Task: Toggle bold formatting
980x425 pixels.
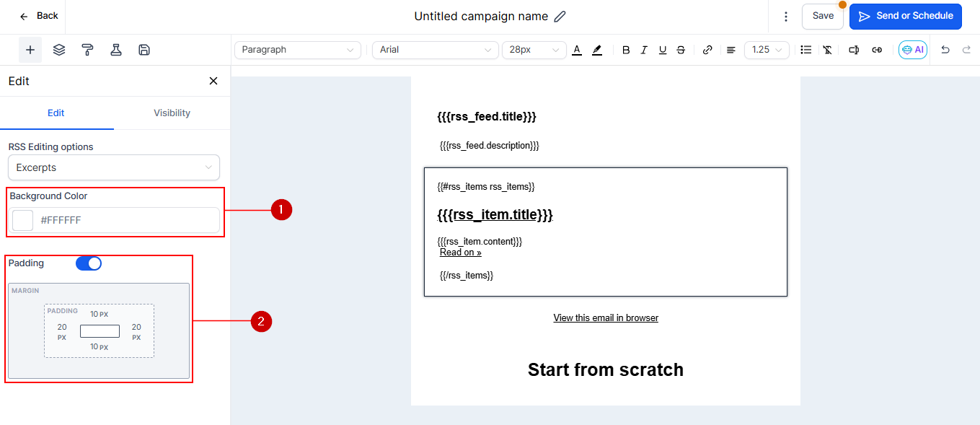Action: pos(626,50)
